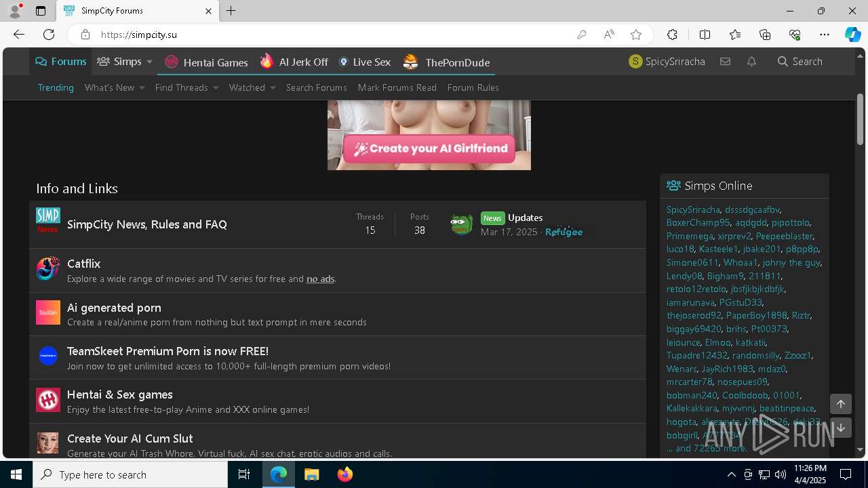Click the Catflix logo icon
The width and height of the screenshot is (868, 488).
(48, 269)
